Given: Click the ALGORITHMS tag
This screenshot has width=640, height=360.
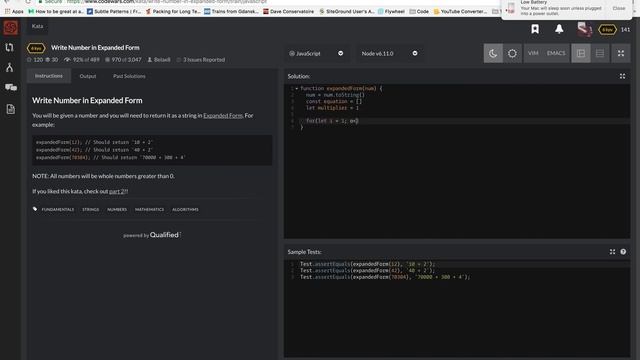Looking at the screenshot, I should point(185,209).
